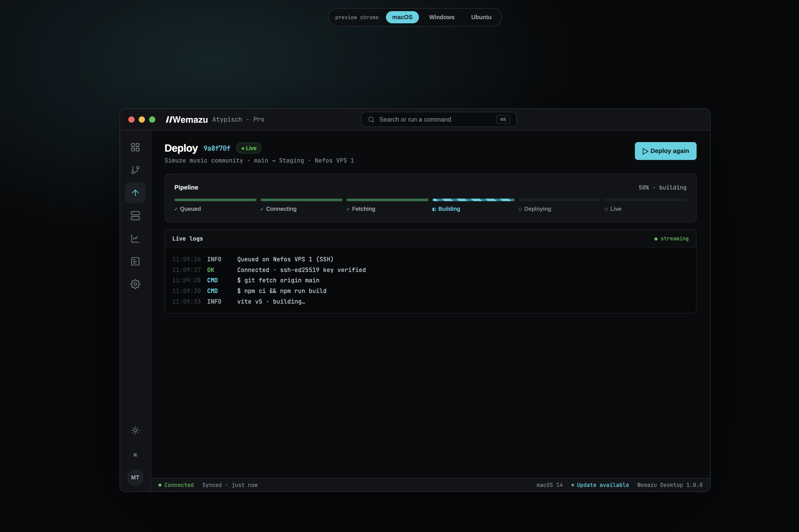Click the ⌘K shortcut badge
Screen dimensions: 799x532
click(503, 120)
